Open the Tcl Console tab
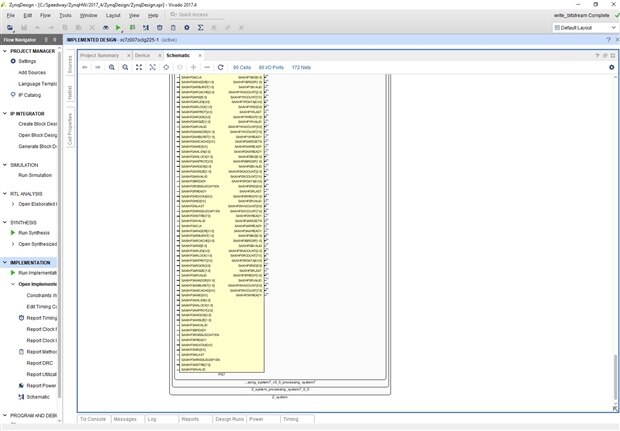 (93, 420)
